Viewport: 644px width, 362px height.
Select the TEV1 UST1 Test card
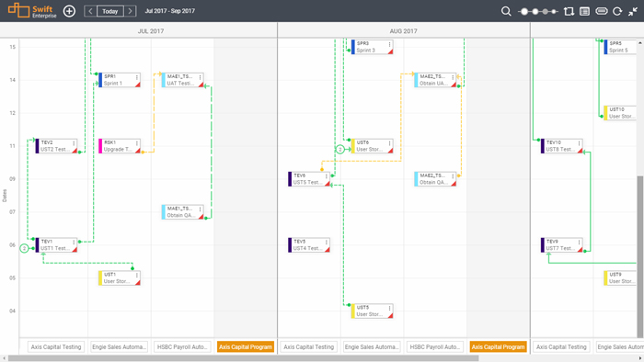[x=57, y=245]
